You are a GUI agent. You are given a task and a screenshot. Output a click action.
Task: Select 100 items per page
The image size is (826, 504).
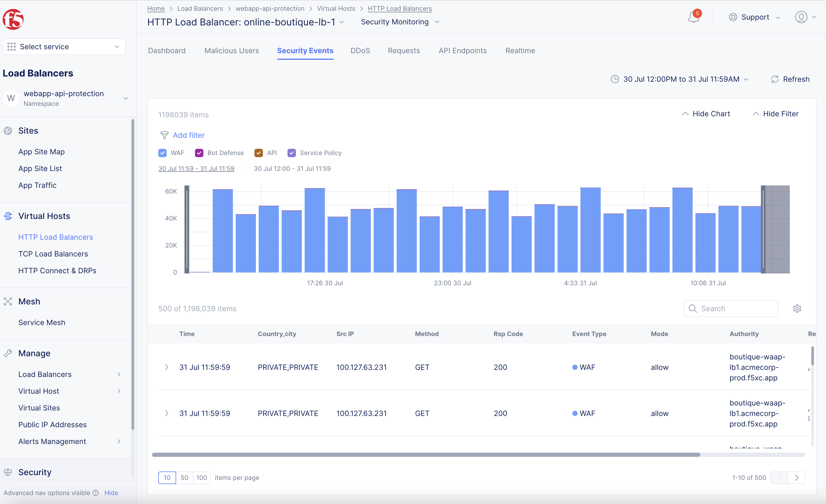[x=202, y=478]
